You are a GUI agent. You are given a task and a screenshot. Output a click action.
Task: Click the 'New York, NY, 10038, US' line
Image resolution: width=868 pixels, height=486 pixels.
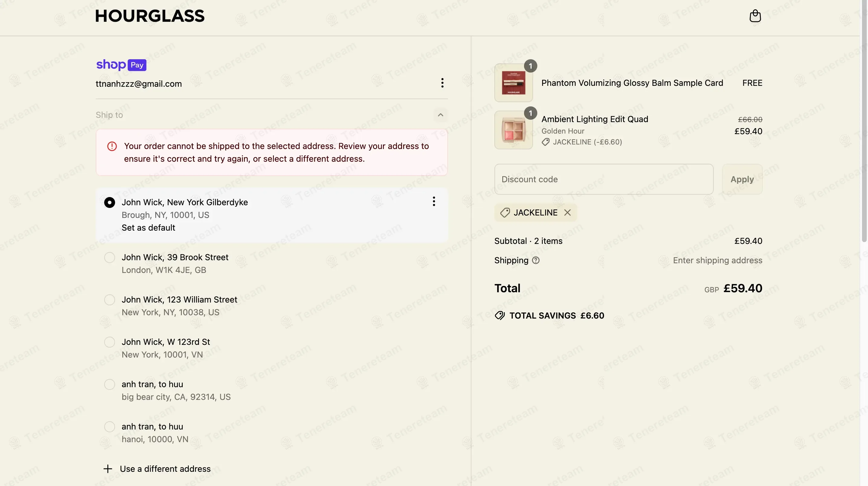[170, 312]
